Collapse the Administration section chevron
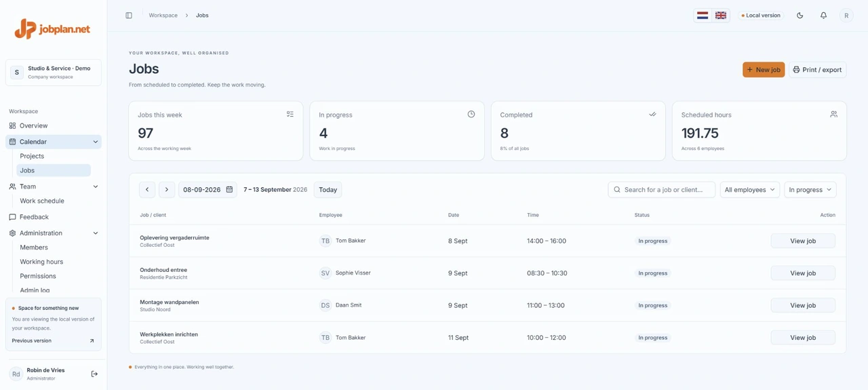 pos(96,233)
